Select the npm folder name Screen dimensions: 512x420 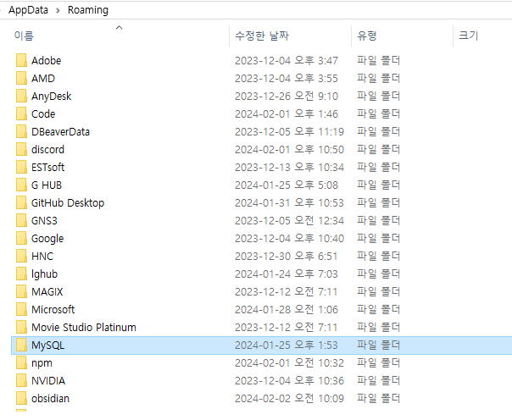coord(42,363)
